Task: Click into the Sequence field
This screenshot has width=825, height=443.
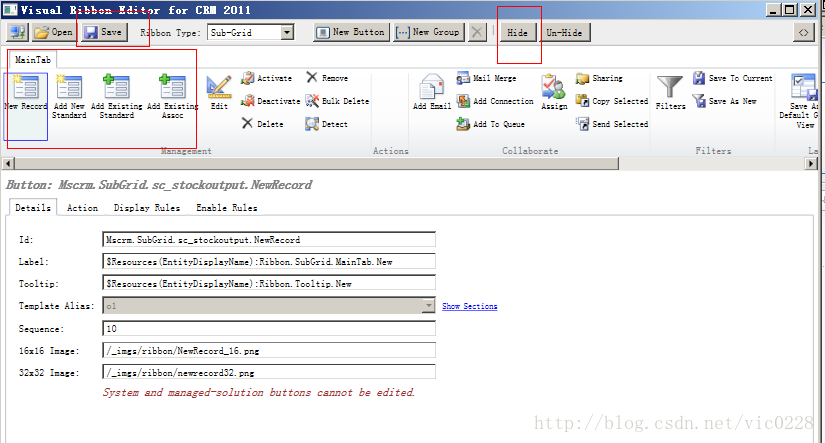Action: pos(269,329)
